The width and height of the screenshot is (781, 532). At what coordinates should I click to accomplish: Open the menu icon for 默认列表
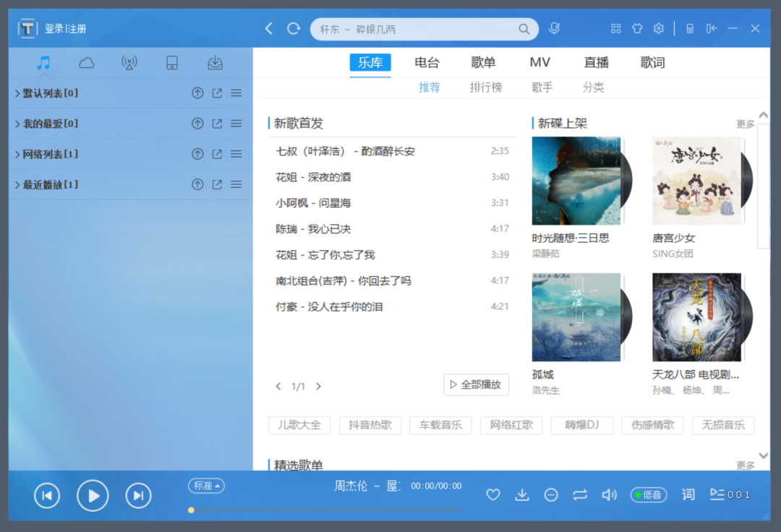pyautogui.click(x=236, y=93)
